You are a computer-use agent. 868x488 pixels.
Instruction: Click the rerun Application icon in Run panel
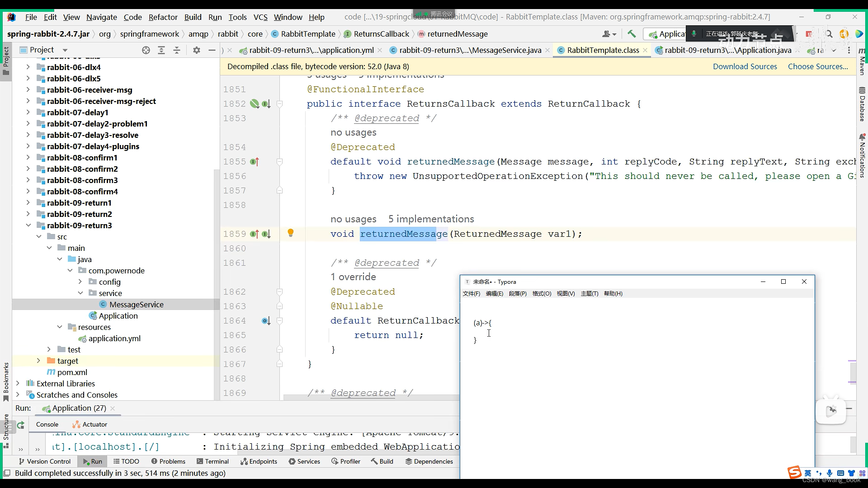[x=21, y=425]
